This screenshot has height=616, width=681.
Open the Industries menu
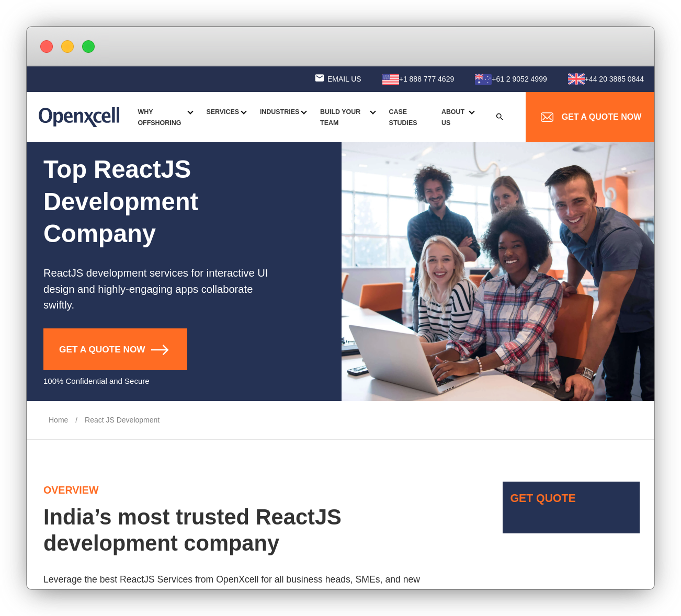279,112
